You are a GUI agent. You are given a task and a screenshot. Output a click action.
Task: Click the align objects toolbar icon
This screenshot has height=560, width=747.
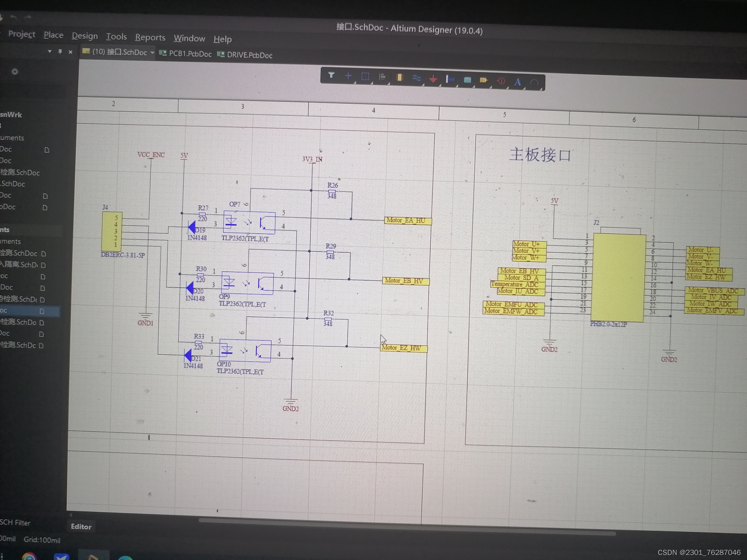(382, 77)
